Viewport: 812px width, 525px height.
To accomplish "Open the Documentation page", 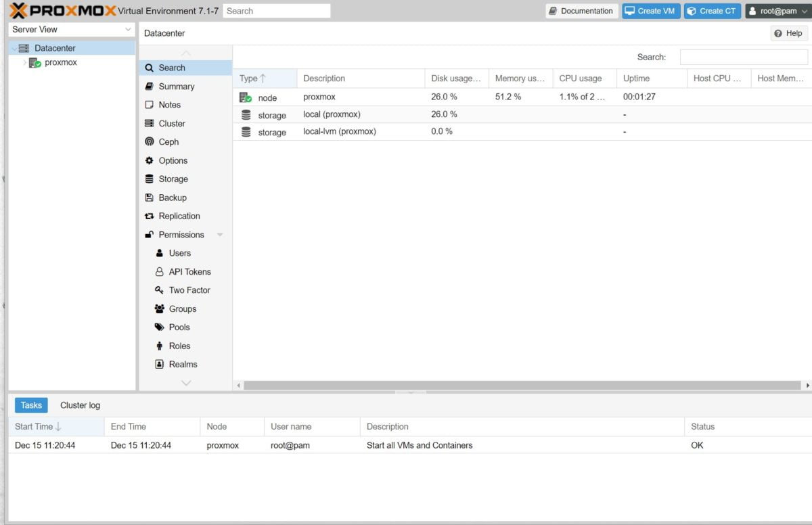I will tap(581, 10).
